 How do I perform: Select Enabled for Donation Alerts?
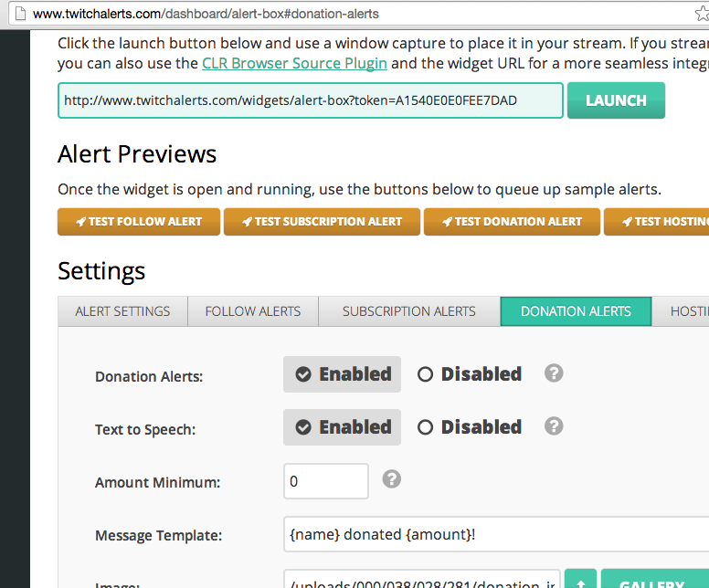point(342,374)
